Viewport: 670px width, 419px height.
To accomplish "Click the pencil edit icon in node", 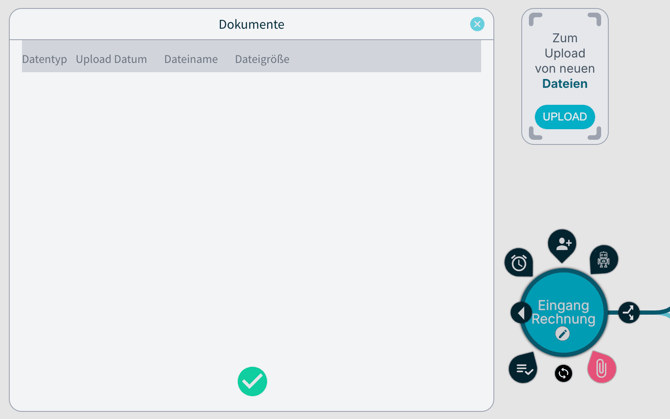I will point(563,334).
